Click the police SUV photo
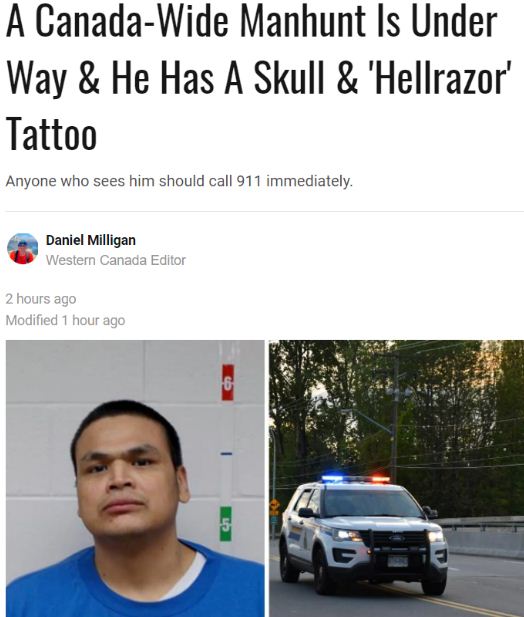This screenshot has width=524, height=617. coord(397,478)
